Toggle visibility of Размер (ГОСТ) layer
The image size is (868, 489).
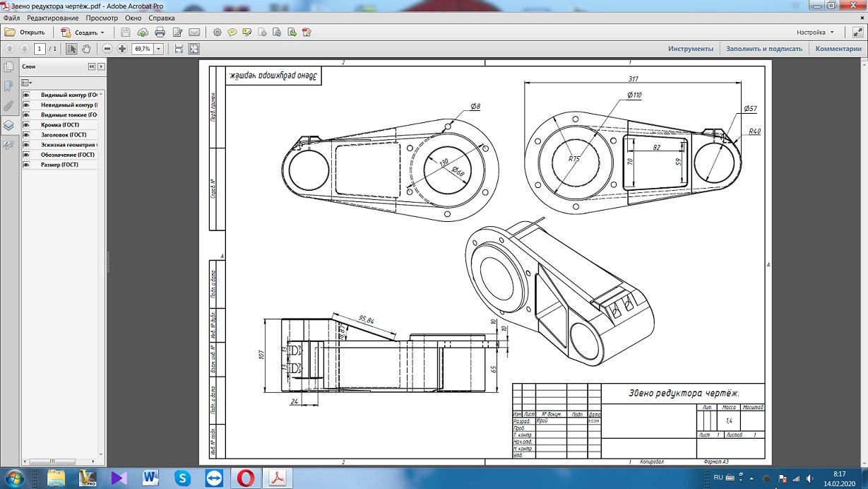(26, 165)
